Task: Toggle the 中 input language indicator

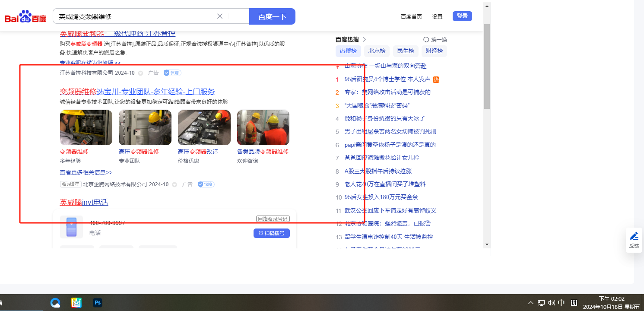Action: coord(562,303)
